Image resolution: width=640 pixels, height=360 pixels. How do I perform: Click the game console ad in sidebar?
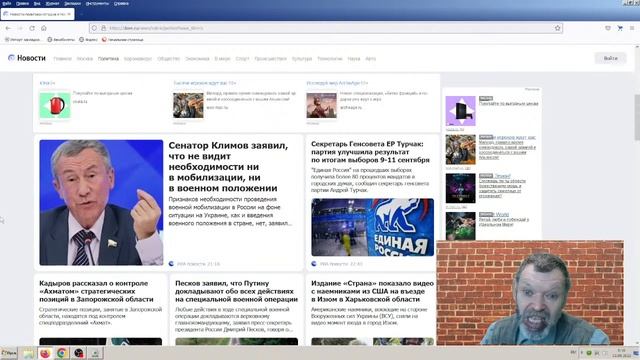point(460,111)
